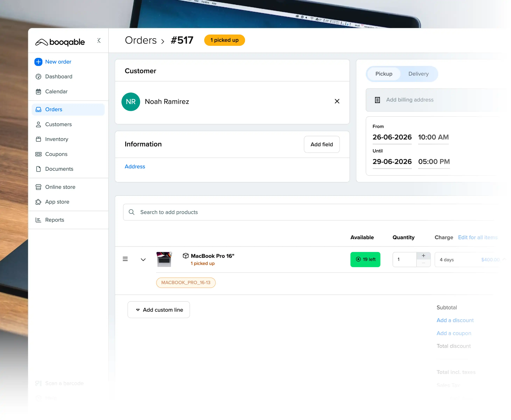This screenshot has height=420, width=511.
Task: Click the search magnifier icon
Action: 131,212
